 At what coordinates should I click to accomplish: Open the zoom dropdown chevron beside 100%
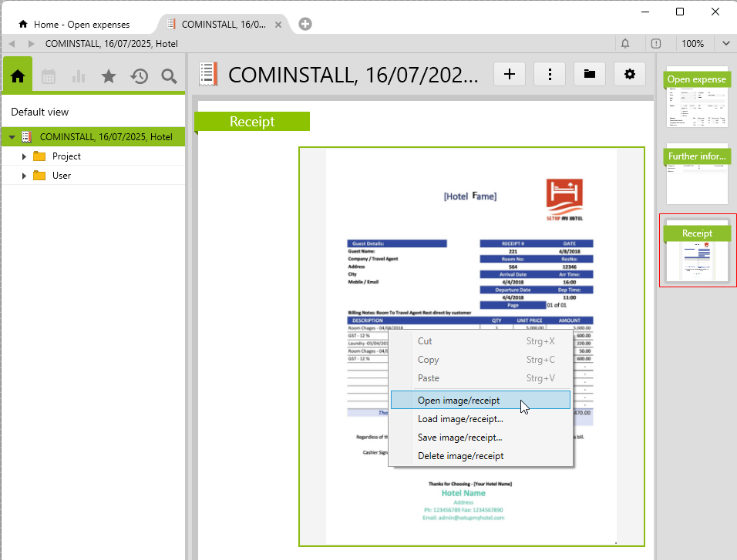click(725, 44)
